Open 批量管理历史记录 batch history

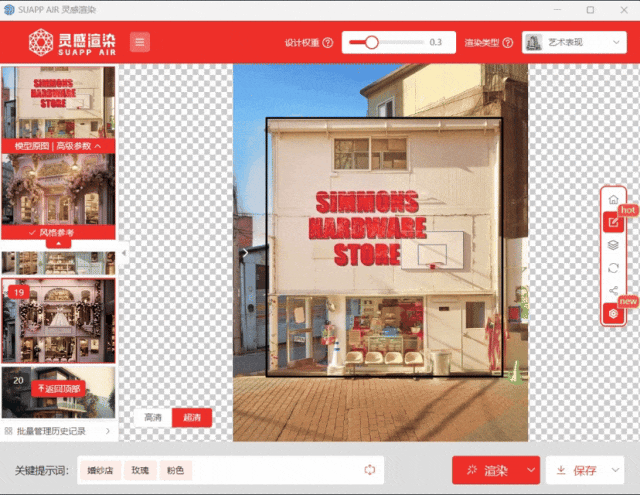pyautogui.click(x=58, y=431)
